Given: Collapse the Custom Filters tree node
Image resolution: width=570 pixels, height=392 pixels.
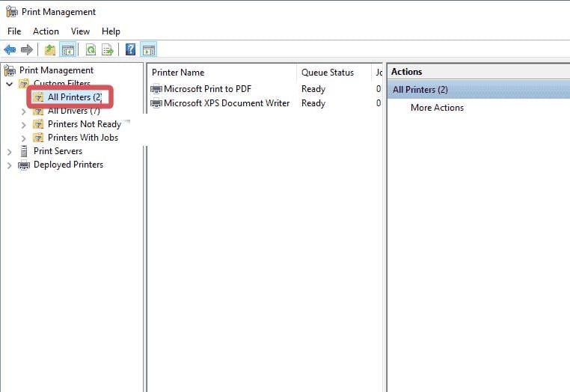Looking at the screenshot, I should point(10,84).
